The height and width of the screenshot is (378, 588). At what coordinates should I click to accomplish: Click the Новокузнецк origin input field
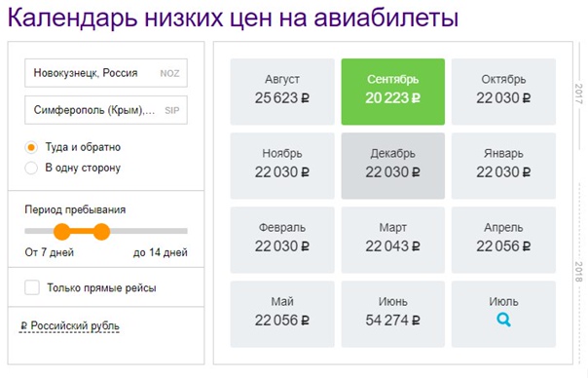(x=106, y=73)
